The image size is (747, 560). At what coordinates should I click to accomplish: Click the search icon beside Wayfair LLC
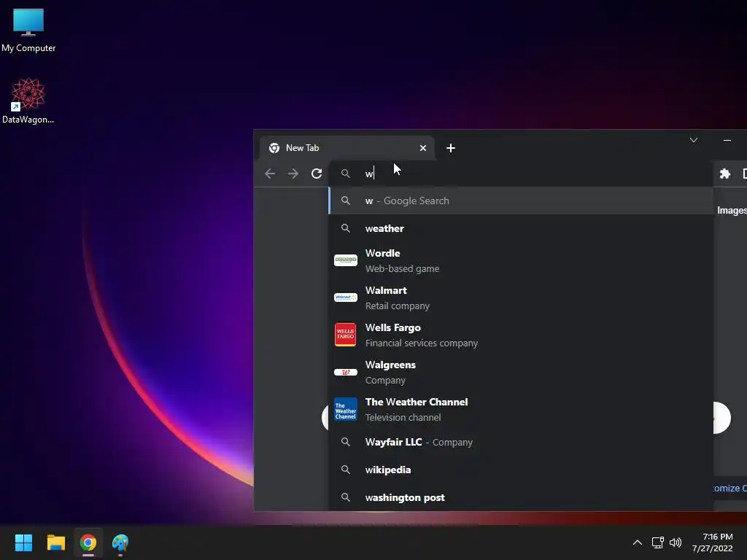click(345, 442)
